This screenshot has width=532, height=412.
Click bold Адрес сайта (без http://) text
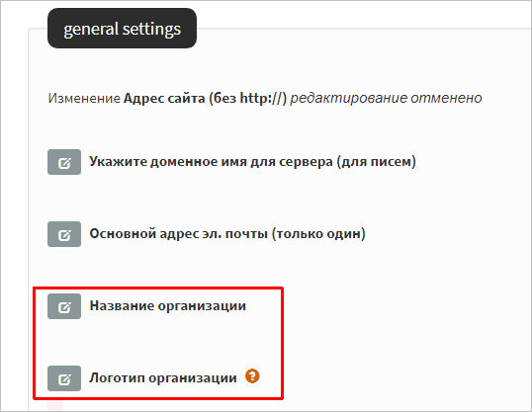(x=205, y=99)
